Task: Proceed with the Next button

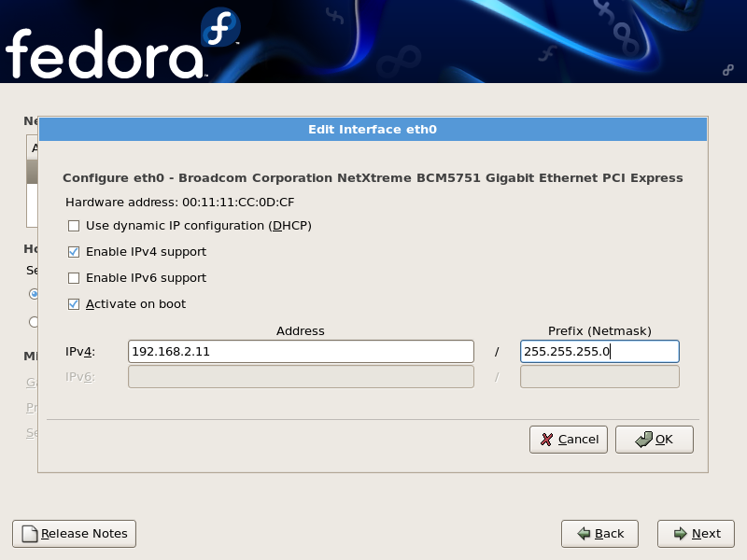Action: pos(696,534)
